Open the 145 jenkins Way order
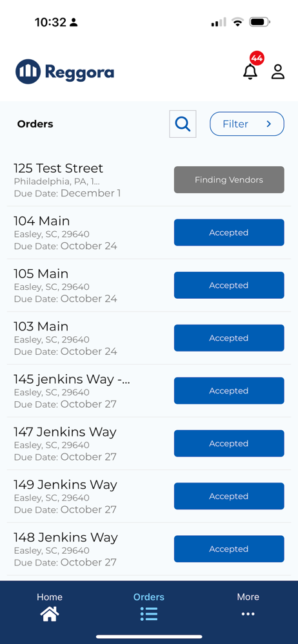Viewport: 298px width, 644px height. (x=149, y=391)
